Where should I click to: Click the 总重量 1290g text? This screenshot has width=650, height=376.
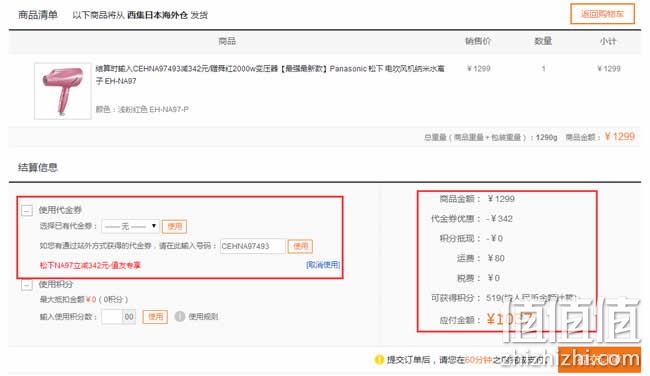(x=490, y=137)
